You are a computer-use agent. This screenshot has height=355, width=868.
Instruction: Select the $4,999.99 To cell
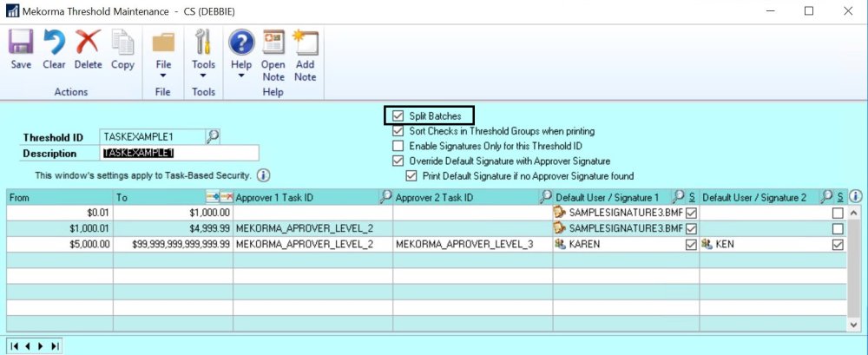[173, 228]
